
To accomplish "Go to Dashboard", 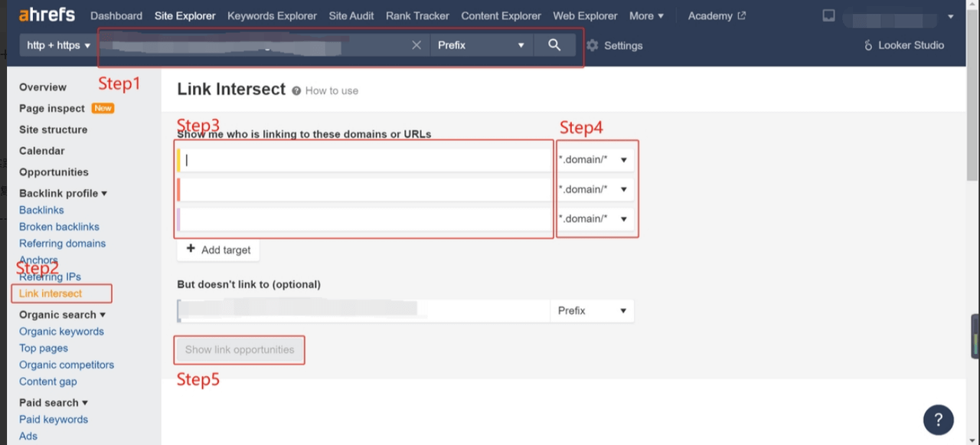I will pos(116,15).
